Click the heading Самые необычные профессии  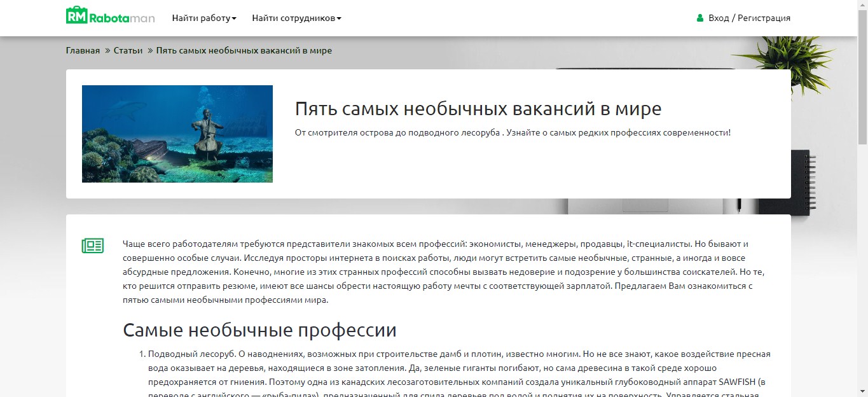coord(259,330)
